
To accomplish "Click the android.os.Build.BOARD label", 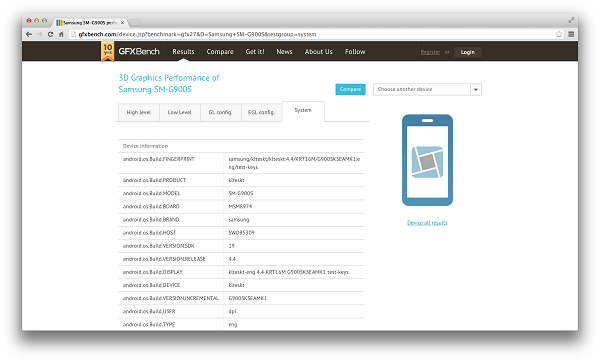I will [x=151, y=206].
